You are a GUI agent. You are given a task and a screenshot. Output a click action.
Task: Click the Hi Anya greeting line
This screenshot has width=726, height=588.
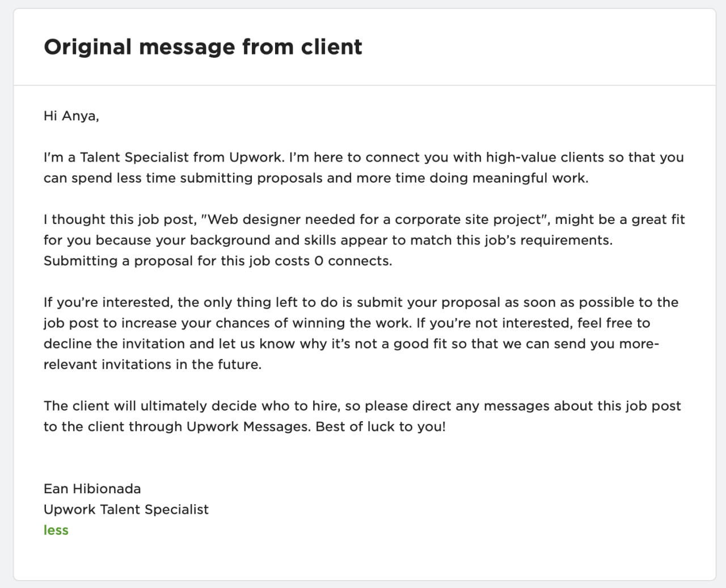71,117
